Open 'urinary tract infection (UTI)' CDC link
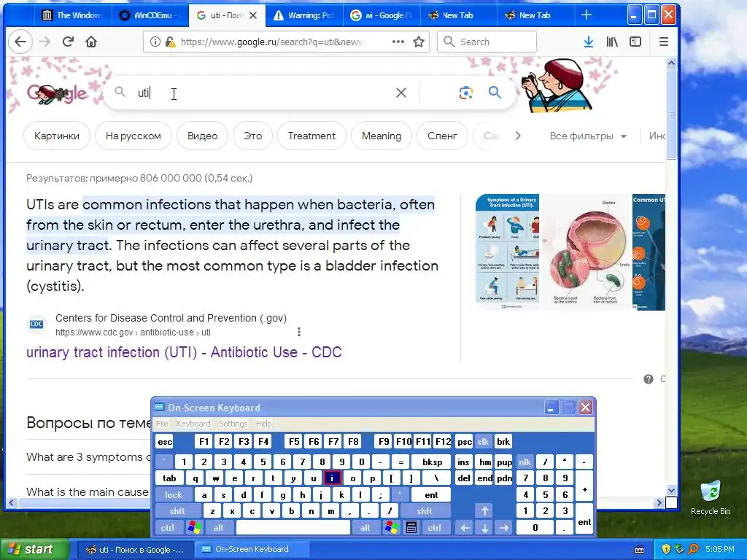 click(184, 352)
